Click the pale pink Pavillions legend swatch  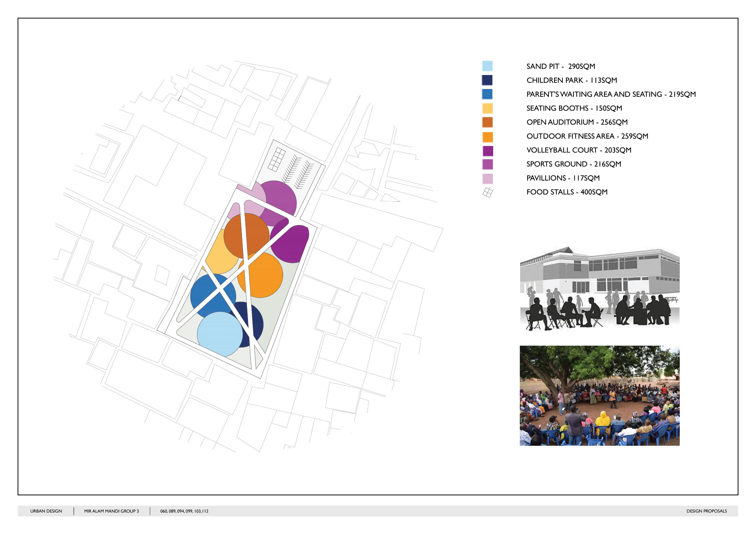(487, 179)
